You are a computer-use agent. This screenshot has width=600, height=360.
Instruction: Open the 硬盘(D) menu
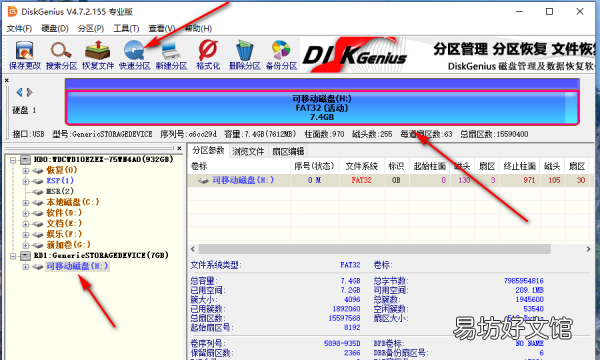(55, 28)
